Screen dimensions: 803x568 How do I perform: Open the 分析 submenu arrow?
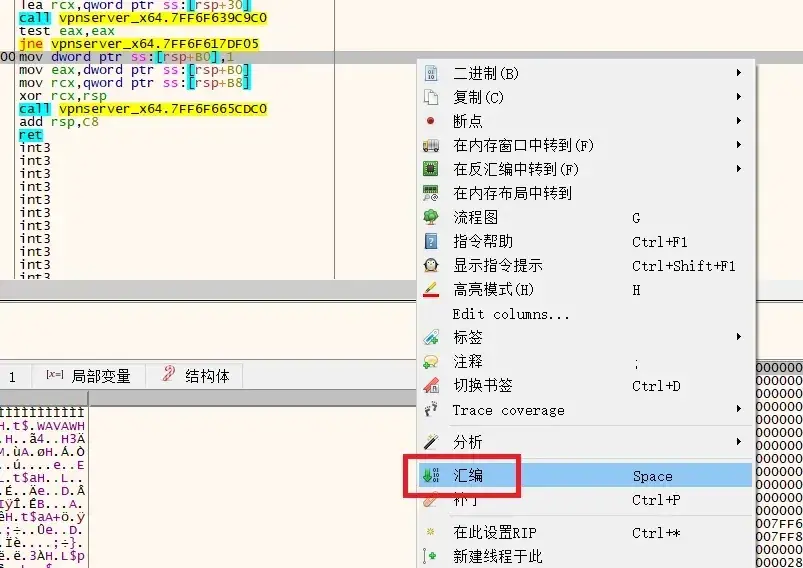pyautogui.click(x=739, y=441)
